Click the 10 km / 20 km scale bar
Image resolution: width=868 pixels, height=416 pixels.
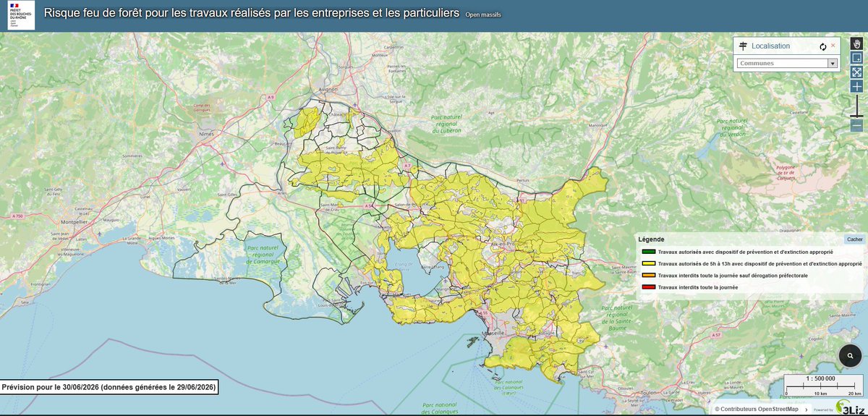pyautogui.click(x=822, y=390)
